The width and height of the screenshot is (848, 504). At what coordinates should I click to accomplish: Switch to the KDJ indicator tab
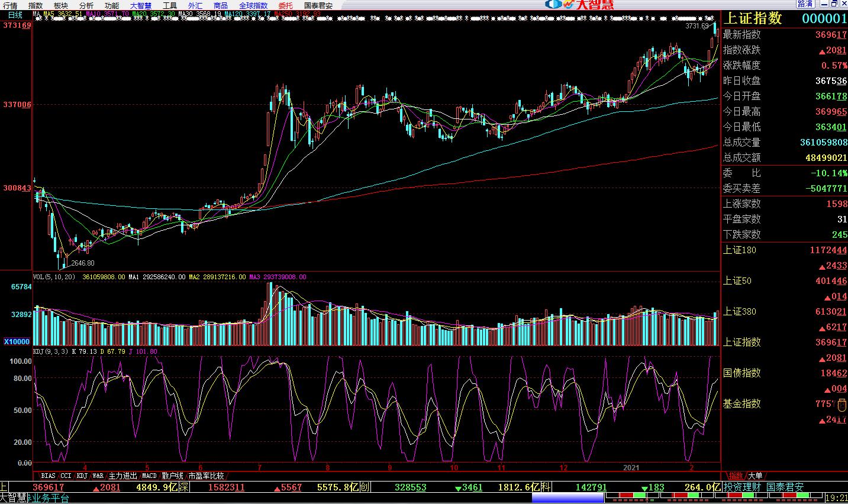(x=82, y=476)
